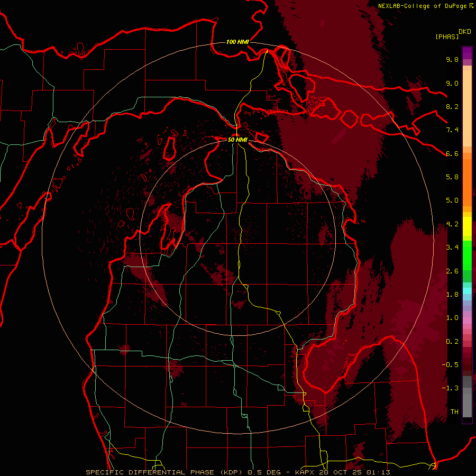
Task: Click the 8.2 legend value
Action: click(x=452, y=106)
